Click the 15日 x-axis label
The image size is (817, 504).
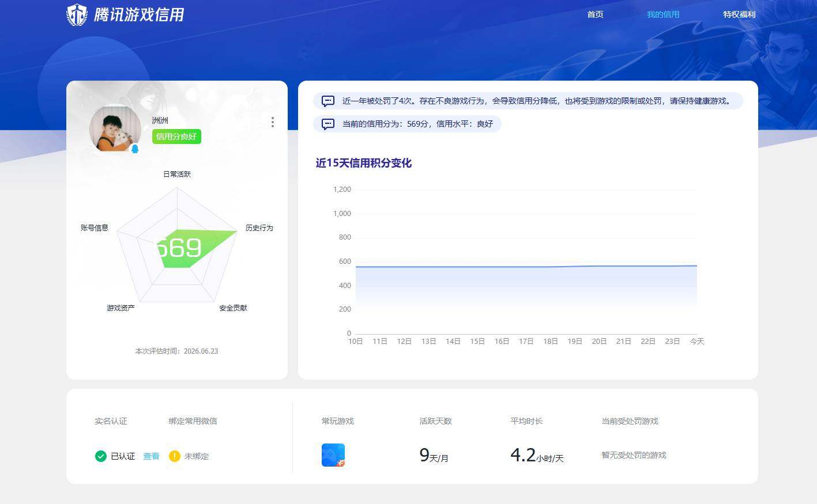pos(477,342)
